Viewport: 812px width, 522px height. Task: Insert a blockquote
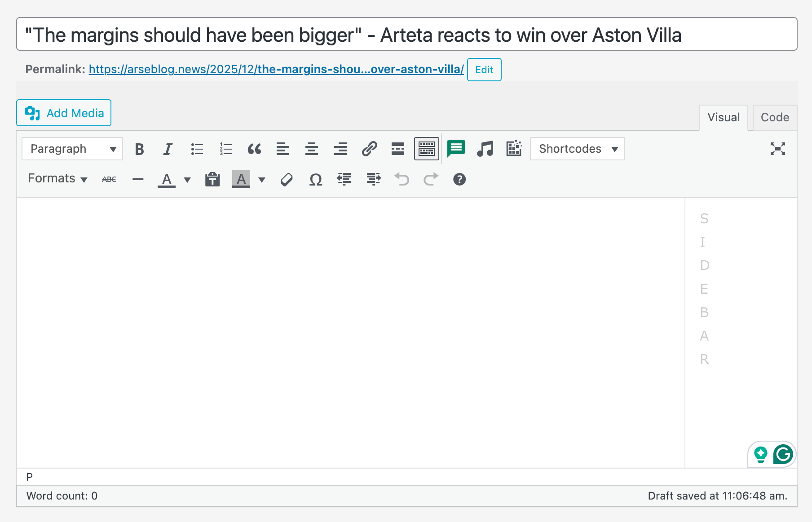pos(254,149)
